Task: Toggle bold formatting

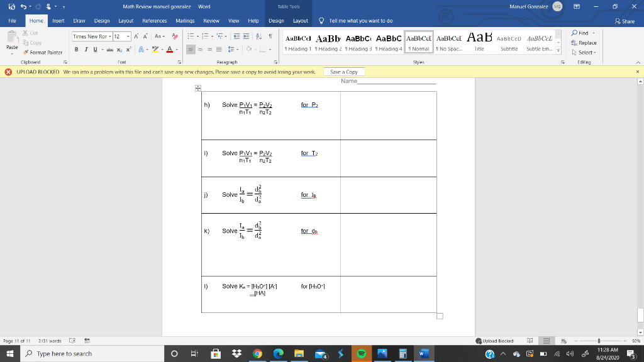Action: 77,48
